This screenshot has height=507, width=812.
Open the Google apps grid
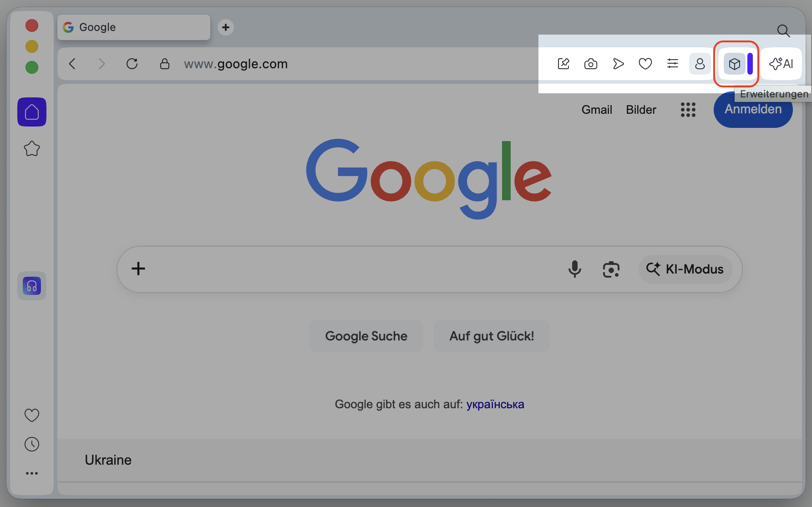click(688, 110)
